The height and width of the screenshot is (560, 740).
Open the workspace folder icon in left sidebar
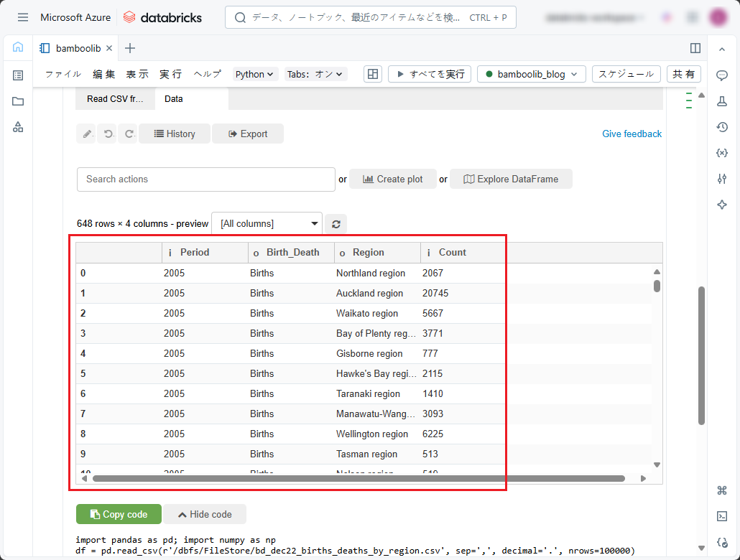click(x=18, y=101)
